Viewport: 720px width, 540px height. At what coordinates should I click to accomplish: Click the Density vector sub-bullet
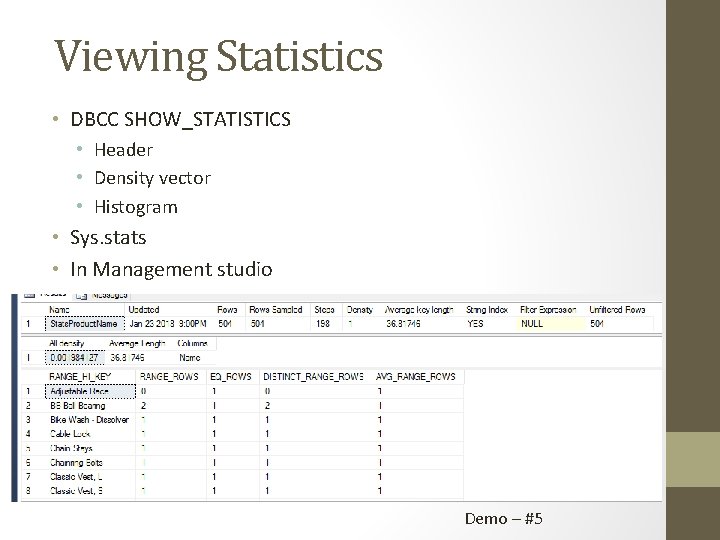click(x=152, y=178)
